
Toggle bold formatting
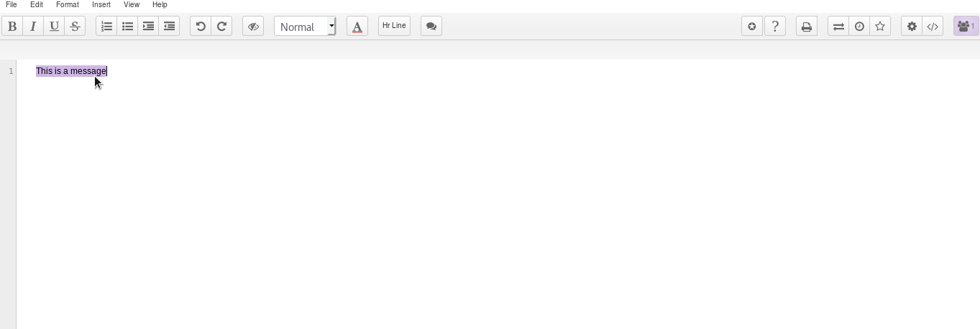tap(12, 27)
